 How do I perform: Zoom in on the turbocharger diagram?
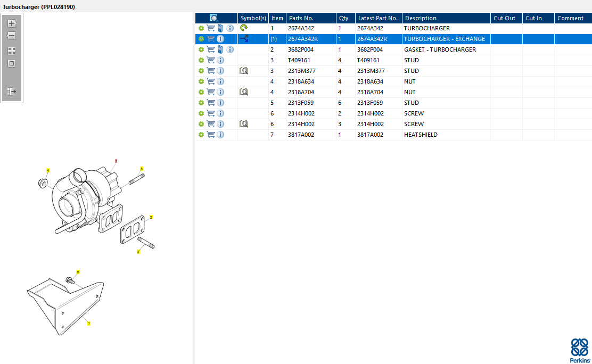pos(12,23)
